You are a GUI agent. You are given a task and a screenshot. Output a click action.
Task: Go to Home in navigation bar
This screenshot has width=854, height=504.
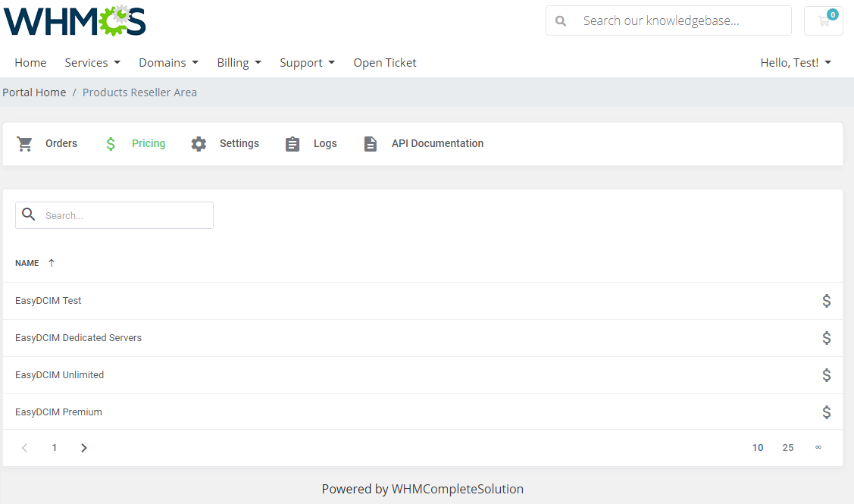coord(30,63)
